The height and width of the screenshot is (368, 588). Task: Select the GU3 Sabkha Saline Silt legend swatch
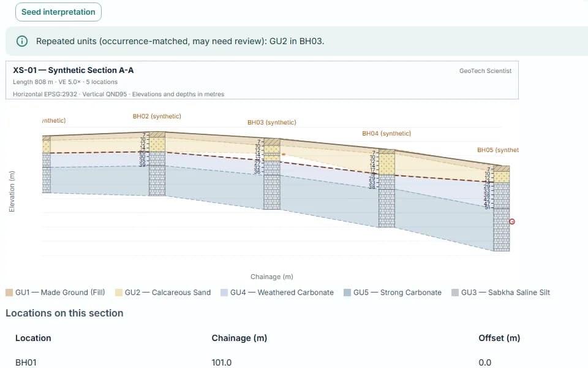pyautogui.click(x=455, y=293)
